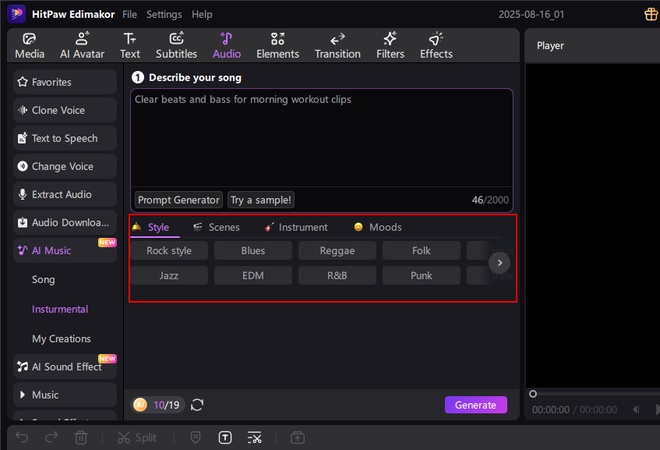Choose the Punk tag
Screen dimensions: 660x450
coord(421,276)
